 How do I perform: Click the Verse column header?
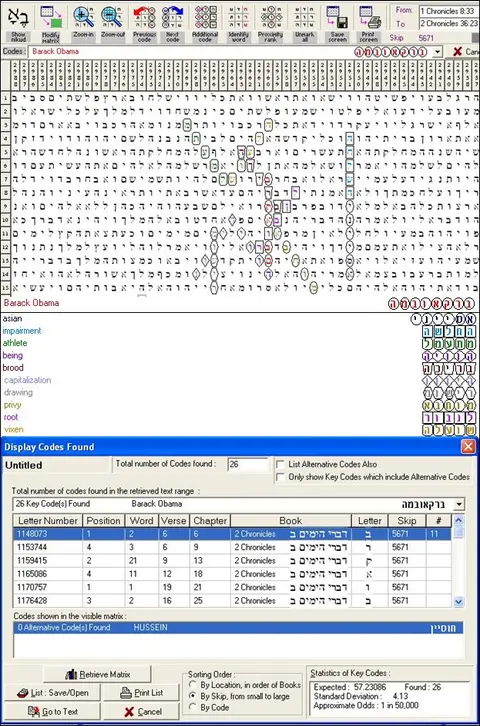pos(174,520)
